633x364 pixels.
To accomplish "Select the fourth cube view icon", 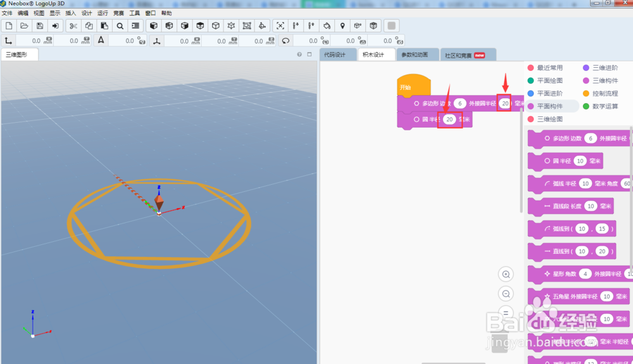I will (x=200, y=26).
